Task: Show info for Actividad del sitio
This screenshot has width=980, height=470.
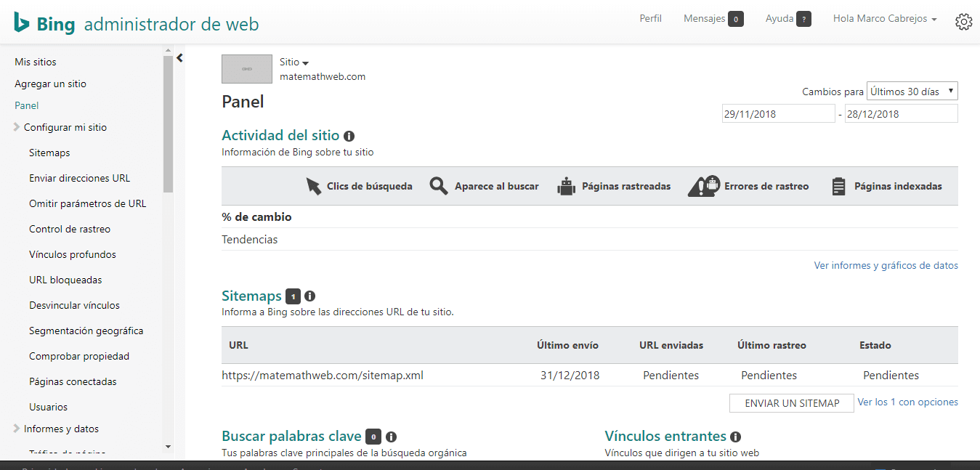Action: pos(349,136)
